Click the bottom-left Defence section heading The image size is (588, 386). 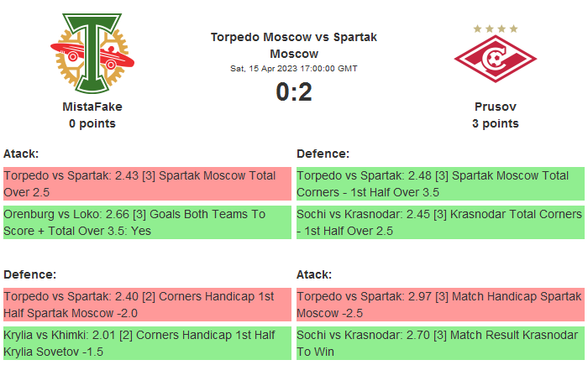point(30,274)
